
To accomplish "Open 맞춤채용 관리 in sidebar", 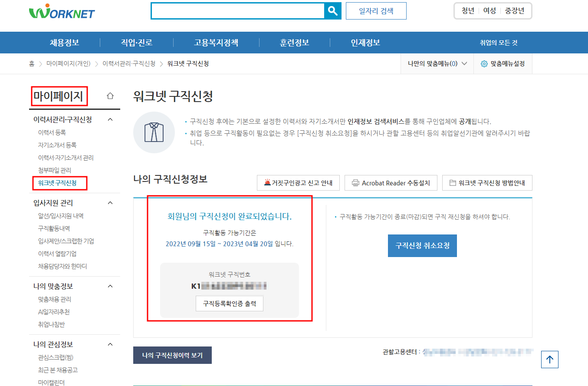I will (55, 299).
